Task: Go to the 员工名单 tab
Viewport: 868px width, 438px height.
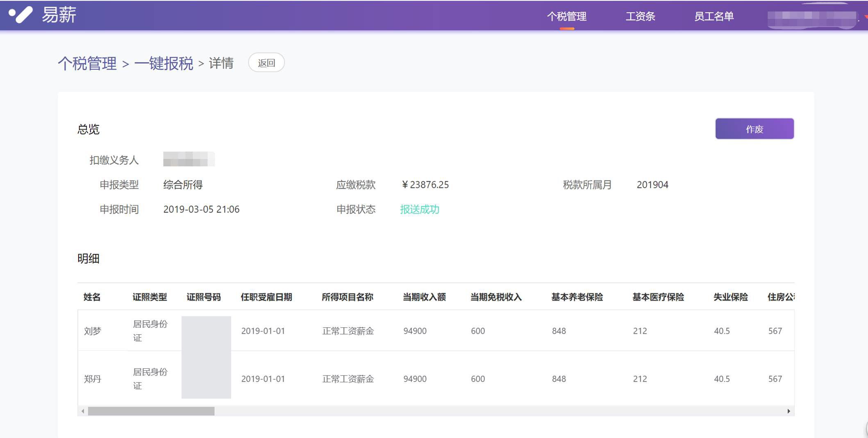Action: point(713,16)
